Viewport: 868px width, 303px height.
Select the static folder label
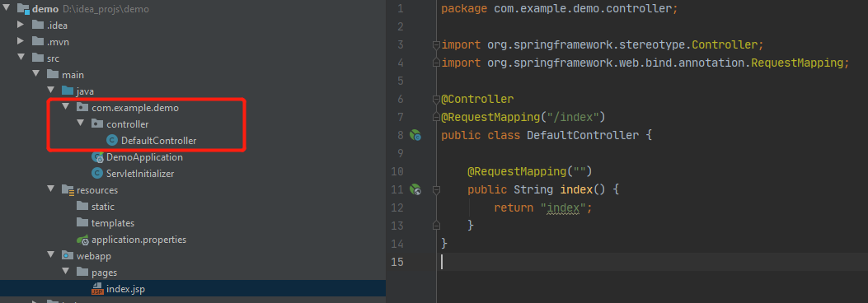point(103,207)
